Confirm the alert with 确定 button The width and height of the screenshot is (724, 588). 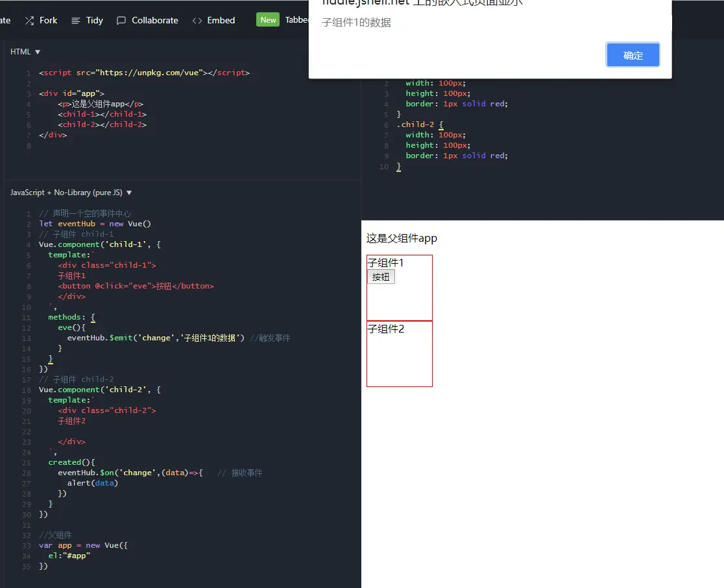(633, 55)
